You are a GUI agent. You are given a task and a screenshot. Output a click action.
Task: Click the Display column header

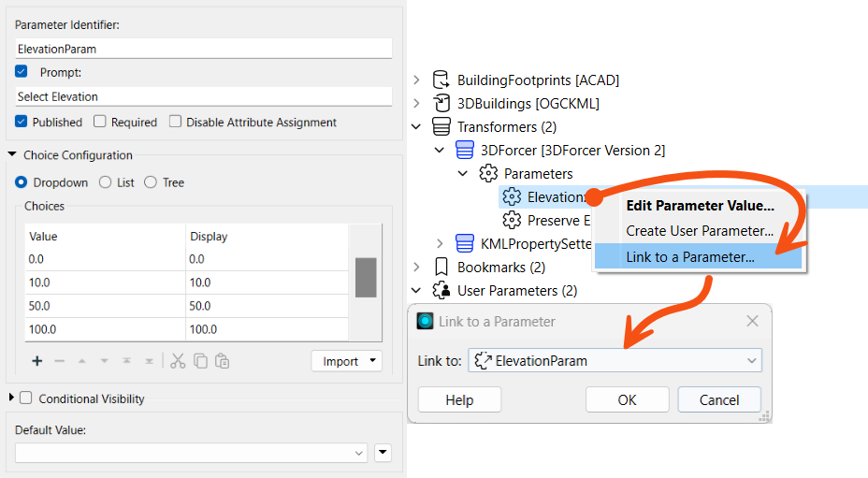[268, 236]
